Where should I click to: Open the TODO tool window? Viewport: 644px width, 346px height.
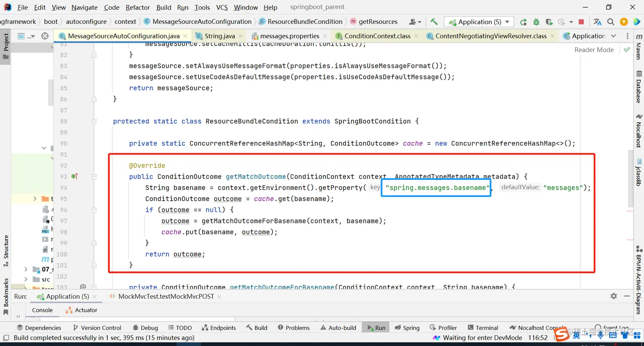pyautogui.click(x=180, y=328)
